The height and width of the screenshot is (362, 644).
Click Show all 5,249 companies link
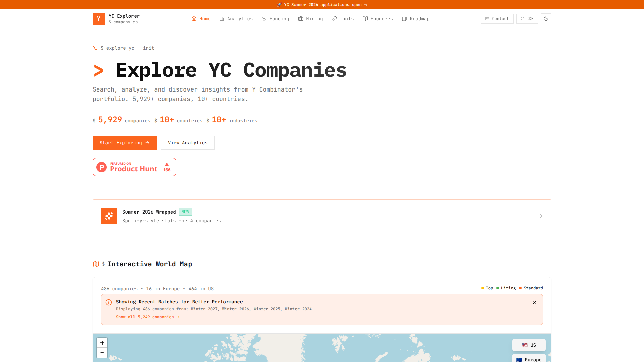(x=148, y=317)
